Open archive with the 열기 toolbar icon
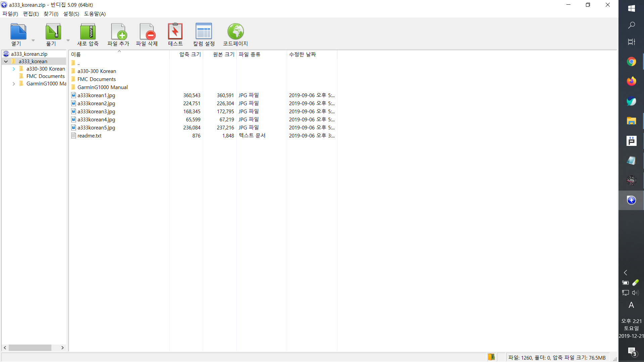The image size is (644, 362). click(18, 34)
